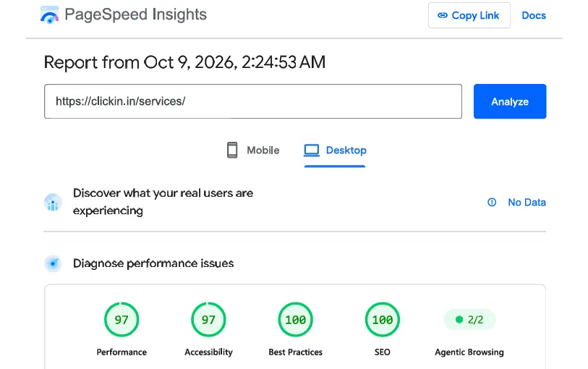Click the blue Analyze button
This screenshot has height=369, width=588.
point(510,101)
